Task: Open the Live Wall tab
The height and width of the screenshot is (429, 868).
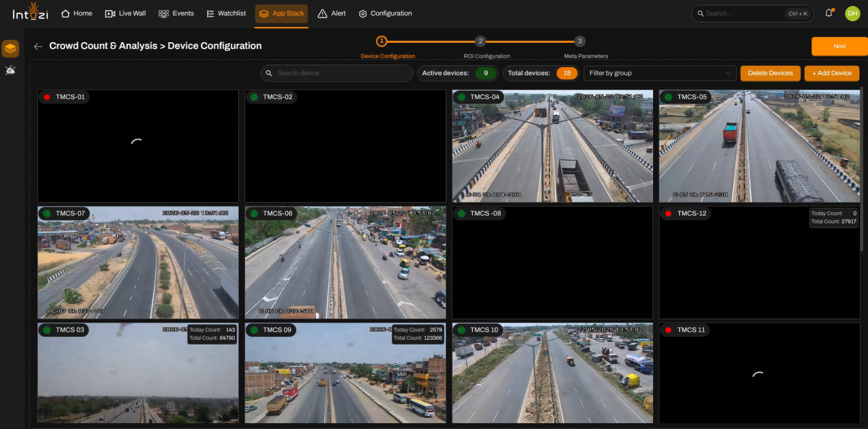Action: 126,13
